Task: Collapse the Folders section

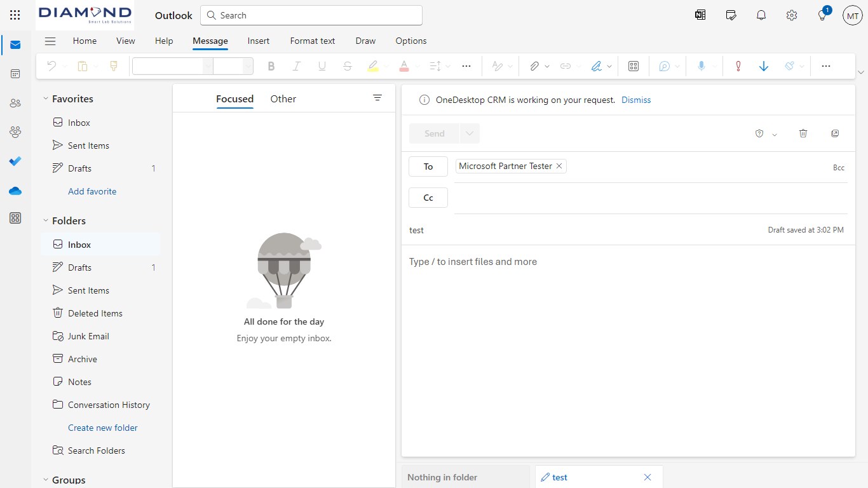Action: 46,221
